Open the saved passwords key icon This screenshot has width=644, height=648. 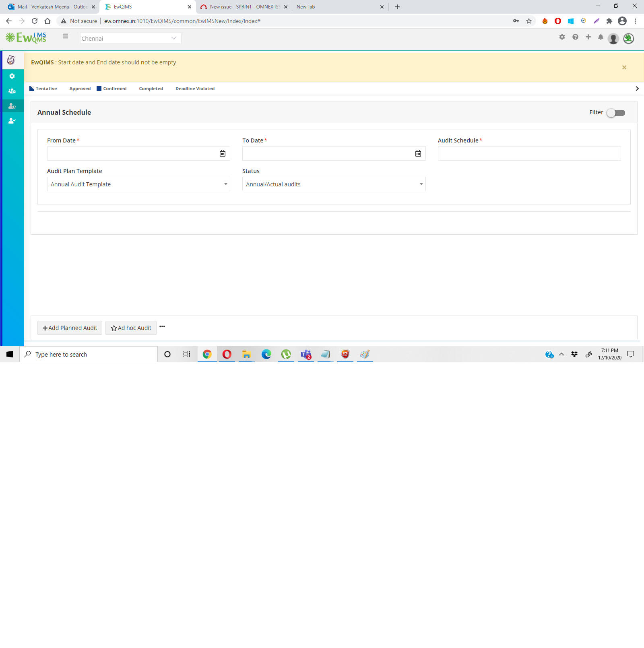[516, 21]
